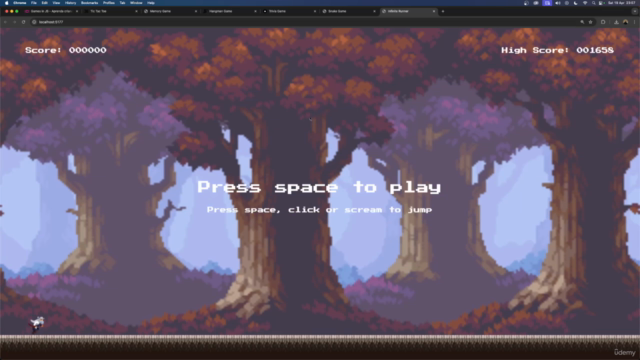The height and width of the screenshot is (360, 640).
Task: Open the Edit menu
Action: (x=44, y=3)
